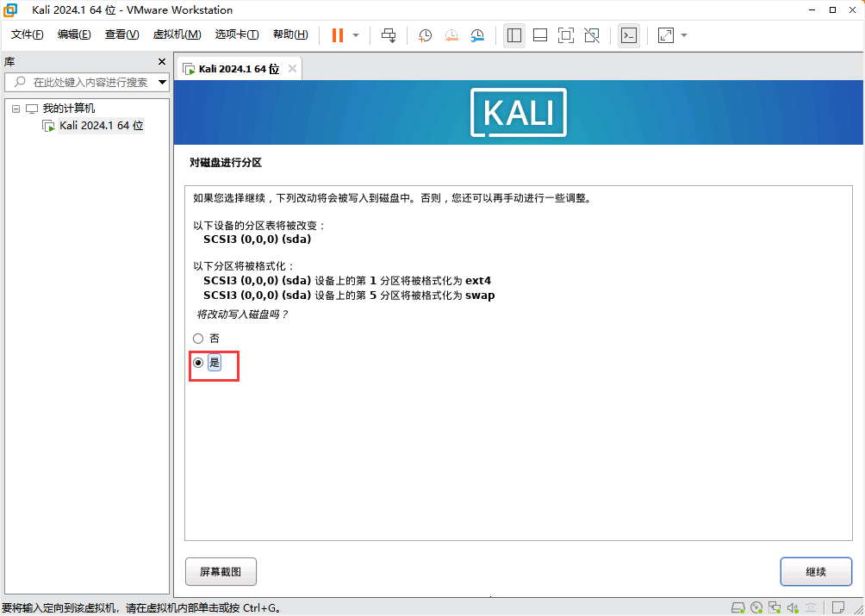The image size is (865, 616).
Task: Toggle the library sidebar panel icon
Action: coord(514,35)
